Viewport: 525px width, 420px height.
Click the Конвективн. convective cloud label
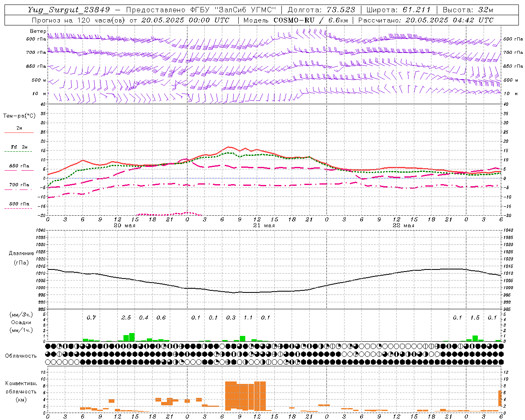click(x=21, y=383)
